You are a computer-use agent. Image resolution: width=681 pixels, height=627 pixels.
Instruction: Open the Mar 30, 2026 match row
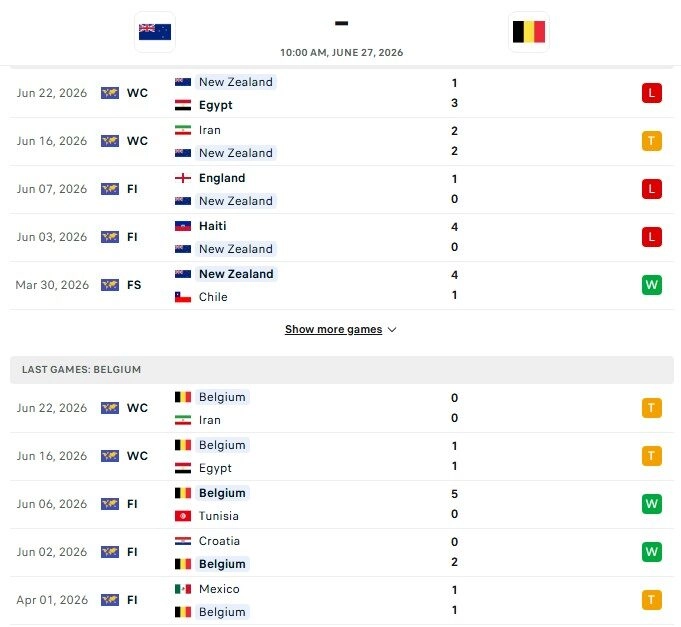point(342,285)
